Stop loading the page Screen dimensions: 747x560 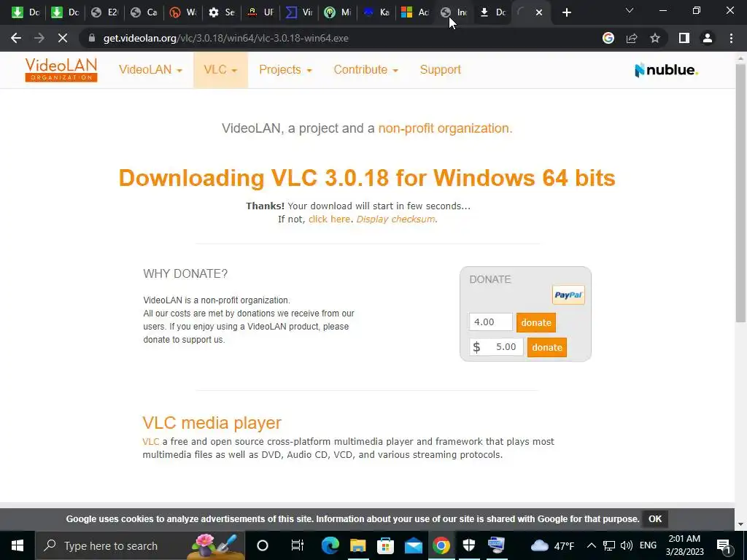tap(63, 38)
